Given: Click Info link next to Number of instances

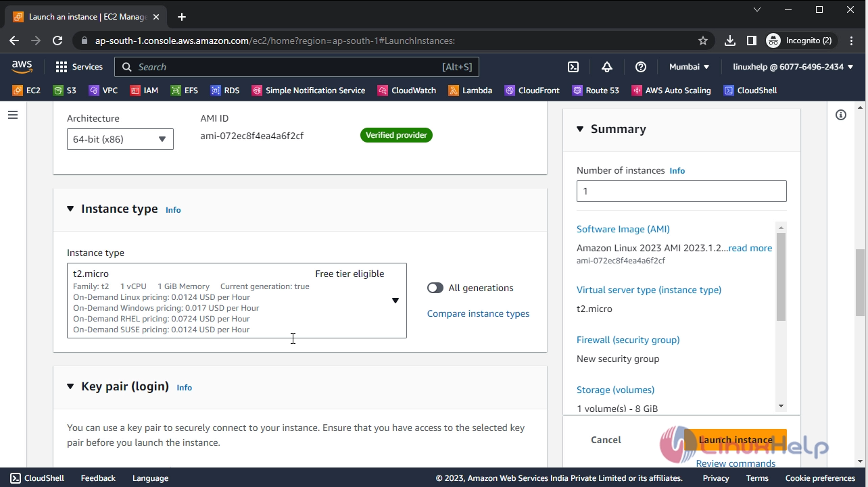Looking at the screenshot, I should [x=677, y=171].
